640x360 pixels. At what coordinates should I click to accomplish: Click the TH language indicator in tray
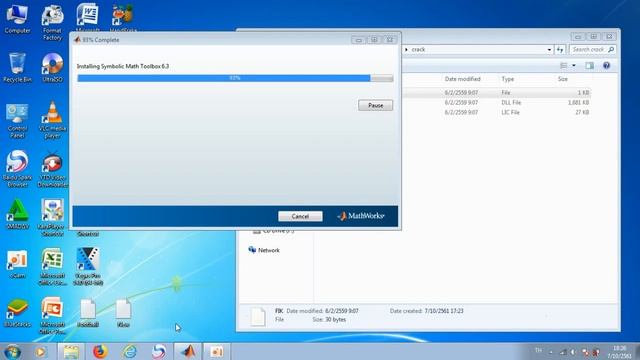click(x=538, y=350)
